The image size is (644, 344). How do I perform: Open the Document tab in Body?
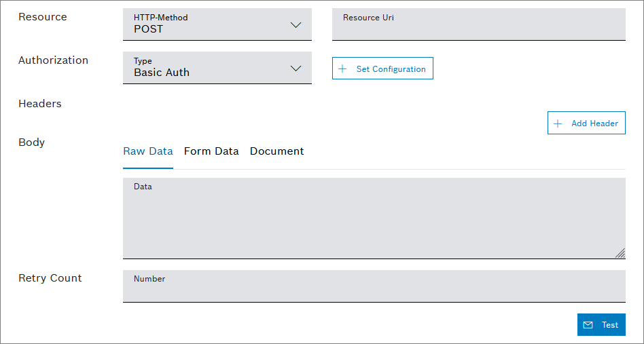pyautogui.click(x=276, y=151)
